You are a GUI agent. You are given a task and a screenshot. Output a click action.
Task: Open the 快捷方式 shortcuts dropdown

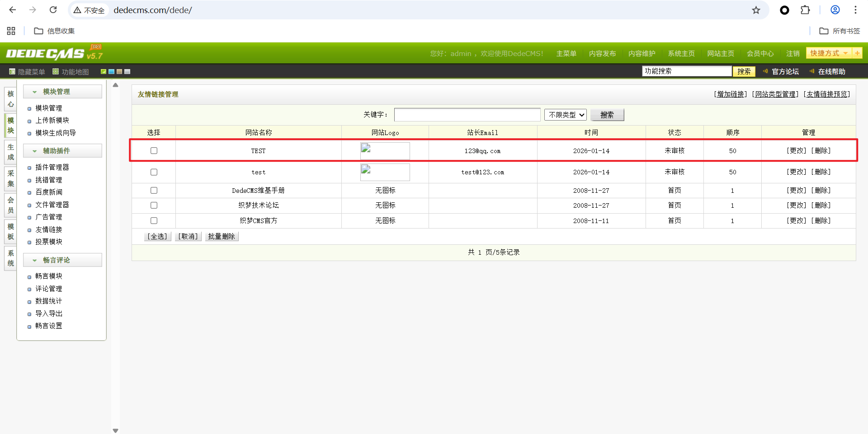pos(829,53)
